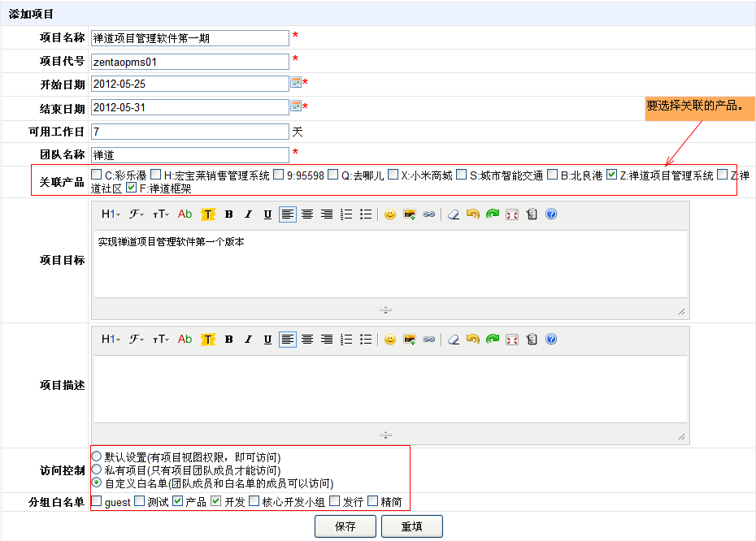Click Bold in the 项目描述 editor toolbar

[229, 340]
